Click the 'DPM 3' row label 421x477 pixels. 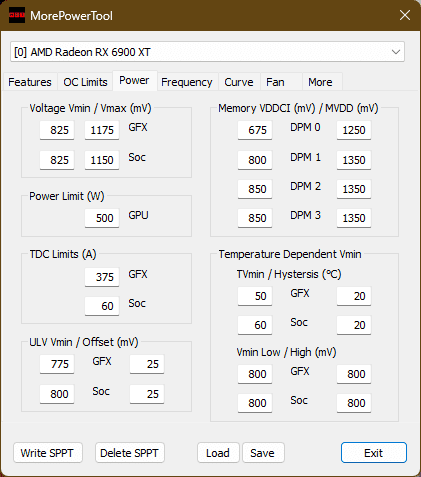pos(305,215)
